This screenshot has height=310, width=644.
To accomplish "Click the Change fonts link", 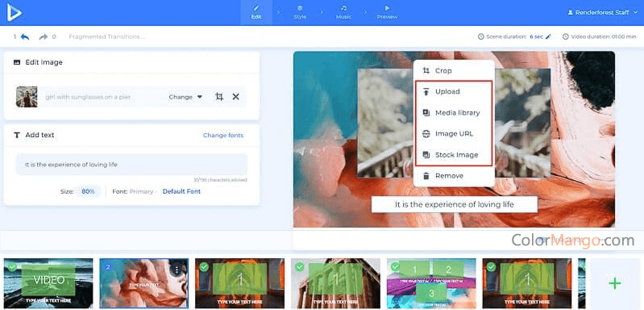I will coord(223,136).
